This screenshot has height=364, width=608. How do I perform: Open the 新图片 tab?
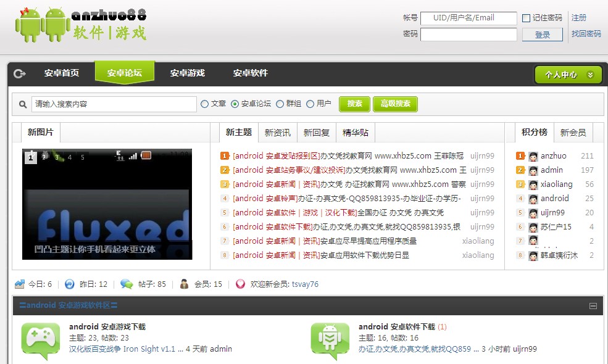pyautogui.click(x=40, y=133)
